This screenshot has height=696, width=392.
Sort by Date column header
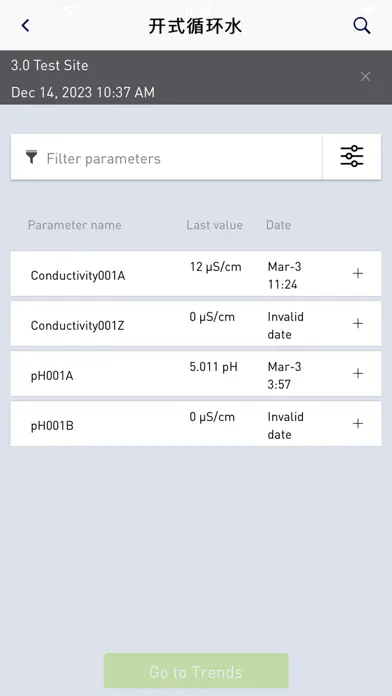pyautogui.click(x=278, y=225)
